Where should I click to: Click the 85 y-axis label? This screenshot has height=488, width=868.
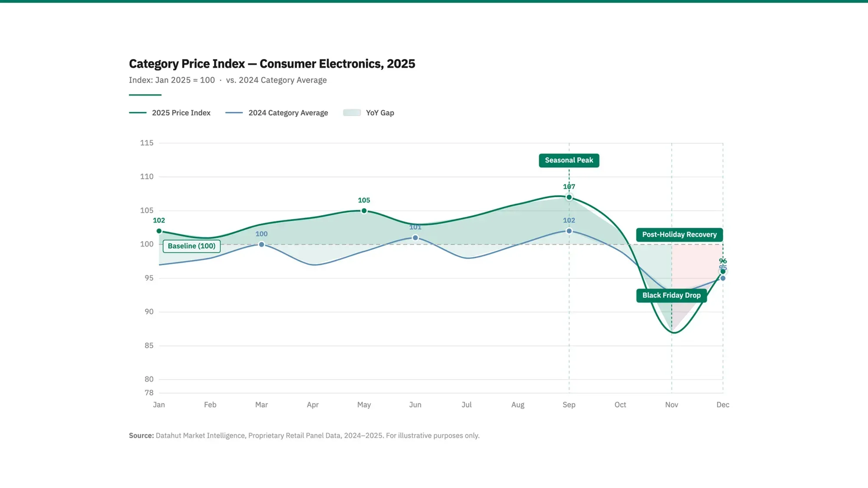click(x=149, y=346)
